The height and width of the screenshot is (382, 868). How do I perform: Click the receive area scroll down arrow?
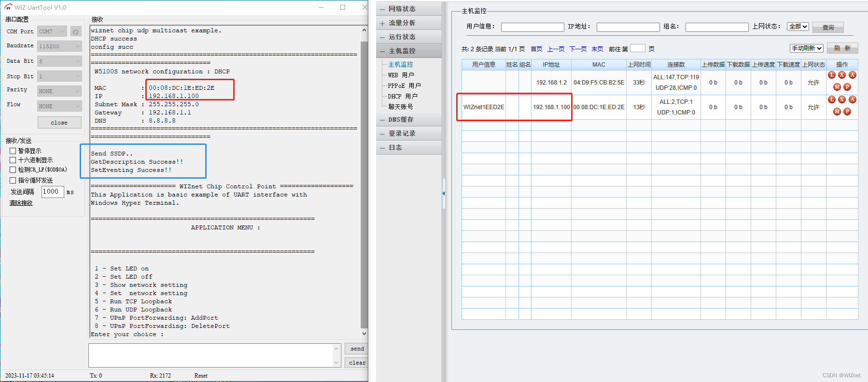364,334
